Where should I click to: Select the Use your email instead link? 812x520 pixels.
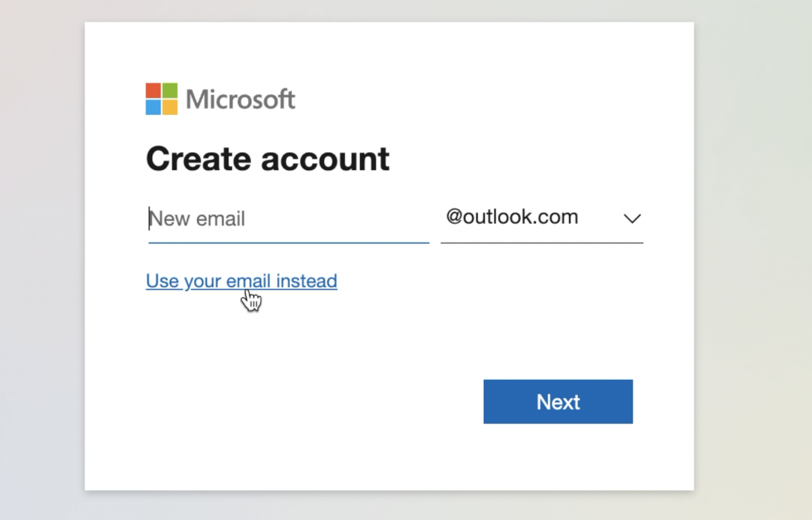[x=241, y=280]
